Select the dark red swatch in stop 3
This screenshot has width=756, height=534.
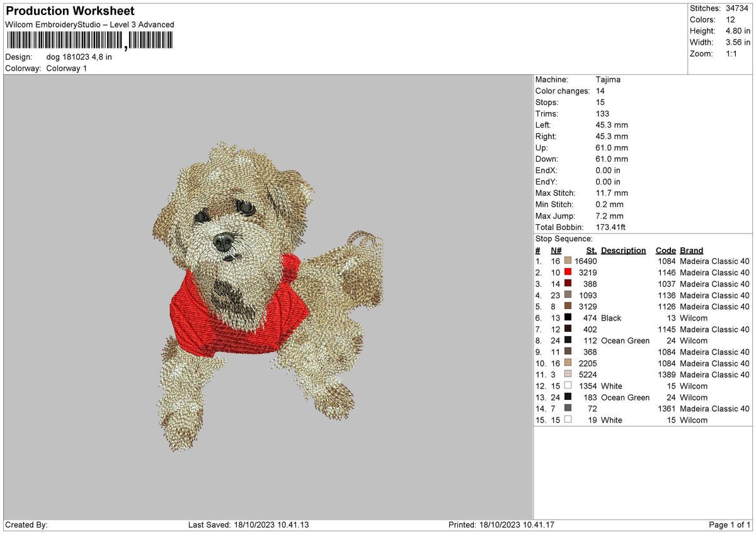568,284
